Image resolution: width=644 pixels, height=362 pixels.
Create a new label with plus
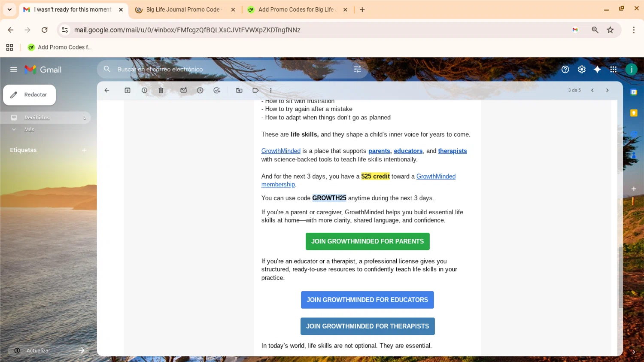(x=84, y=150)
